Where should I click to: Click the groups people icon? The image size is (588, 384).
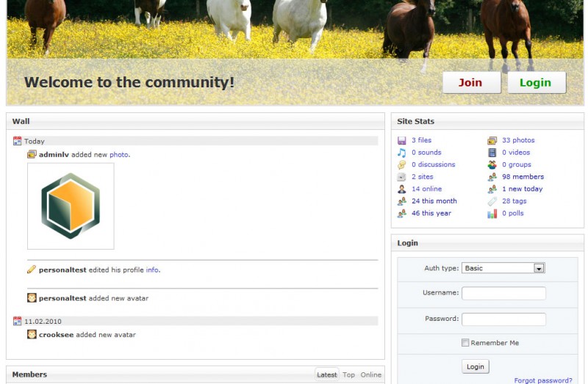coord(492,165)
